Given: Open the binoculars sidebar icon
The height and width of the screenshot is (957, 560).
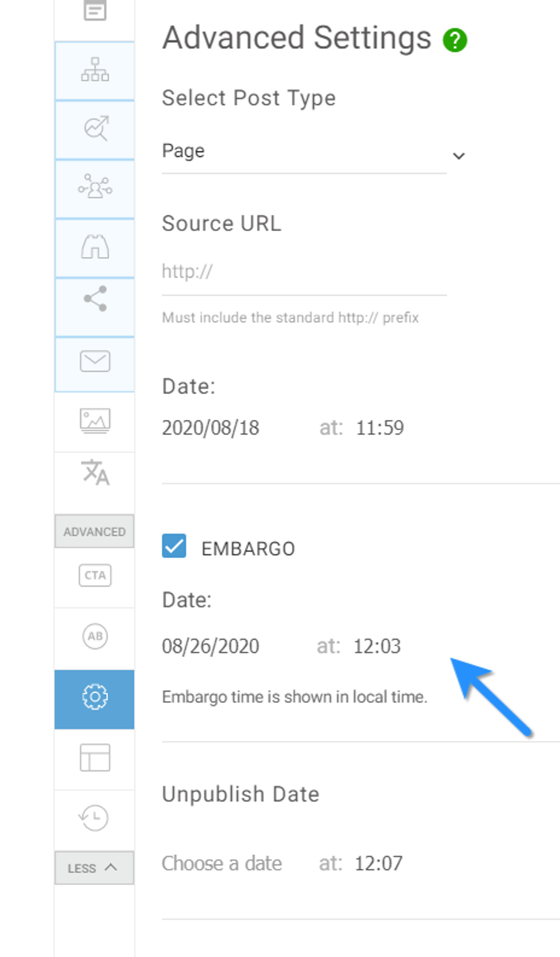Looking at the screenshot, I should tap(95, 247).
